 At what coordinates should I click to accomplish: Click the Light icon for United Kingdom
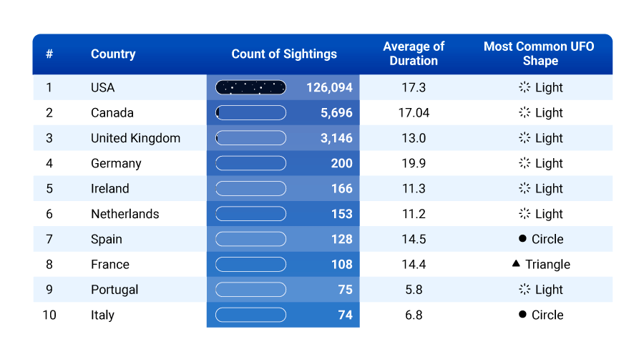pos(525,138)
